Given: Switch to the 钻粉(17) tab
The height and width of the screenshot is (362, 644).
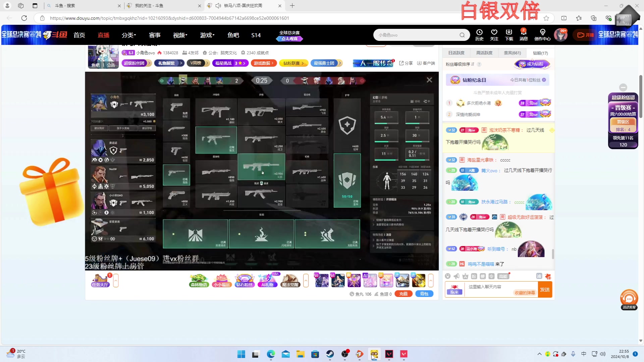Looking at the screenshot, I should click(x=540, y=53).
